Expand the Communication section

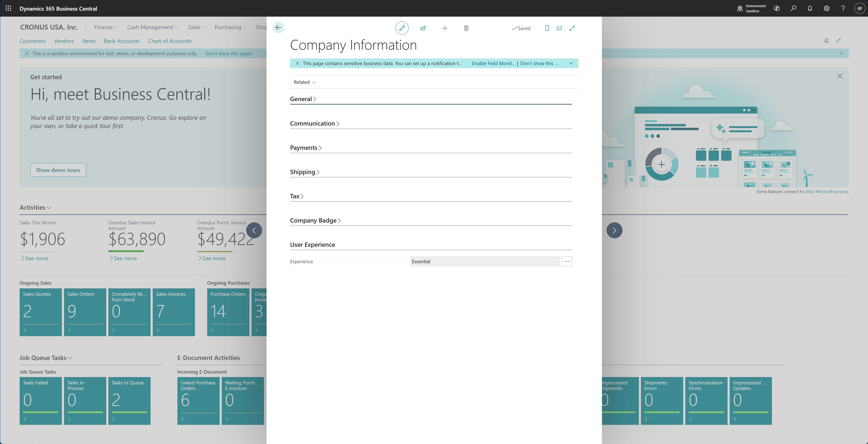314,123
